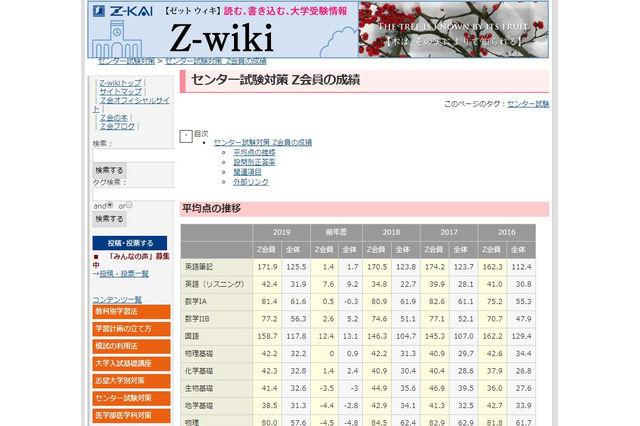640x426 pixels.
Task: Open the Z-wikiトップ link
Action: click(120, 83)
